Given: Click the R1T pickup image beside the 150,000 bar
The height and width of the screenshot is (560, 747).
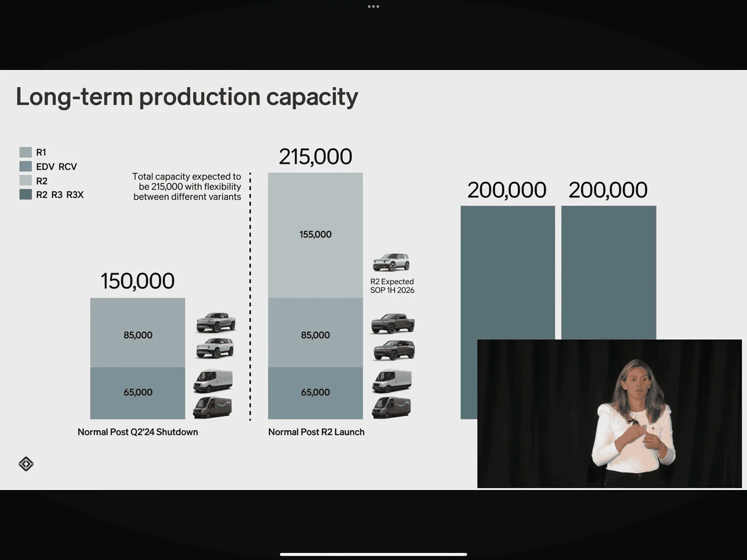Looking at the screenshot, I should point(216,322).
